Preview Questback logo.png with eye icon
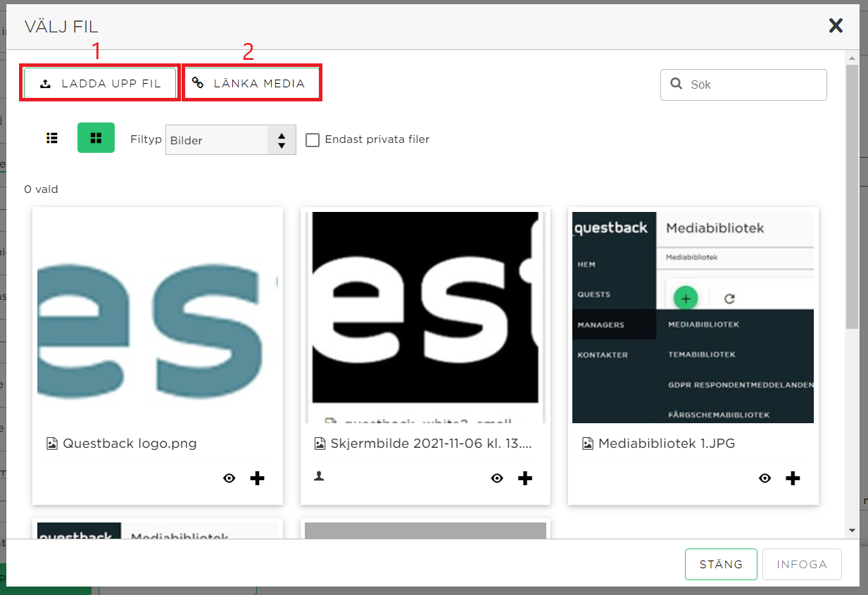Image resolution: width=868 pixels, height=595 pixels. pyautogui.click(x=229, y=479)
